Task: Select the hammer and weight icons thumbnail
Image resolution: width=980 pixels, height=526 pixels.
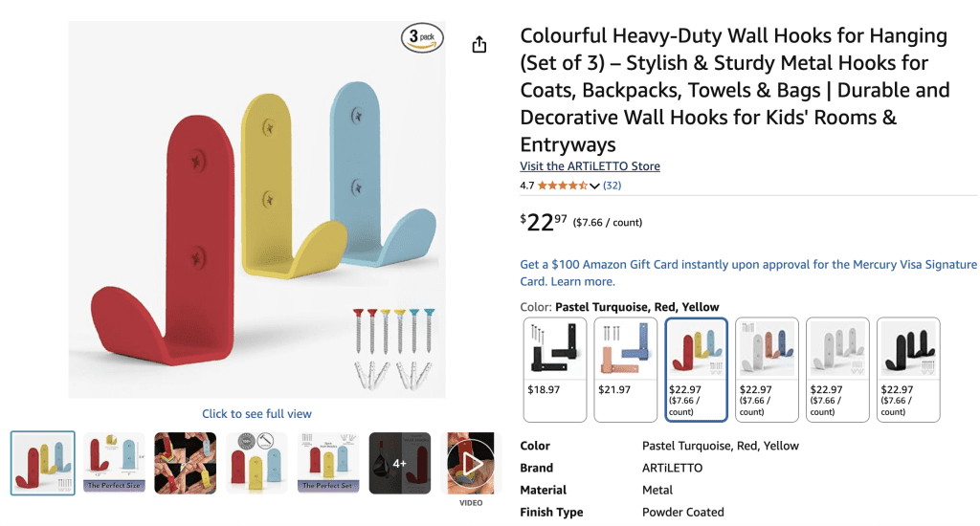Action: pyautogui.click(x=256, y=463)
